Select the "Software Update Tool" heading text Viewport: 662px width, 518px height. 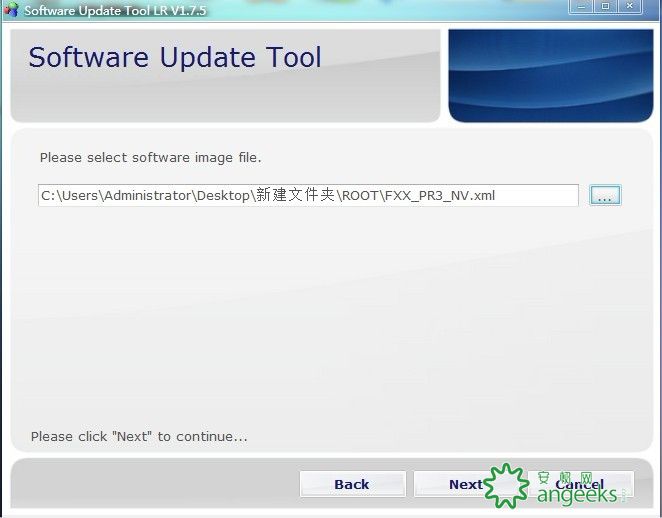coord(175,57)
